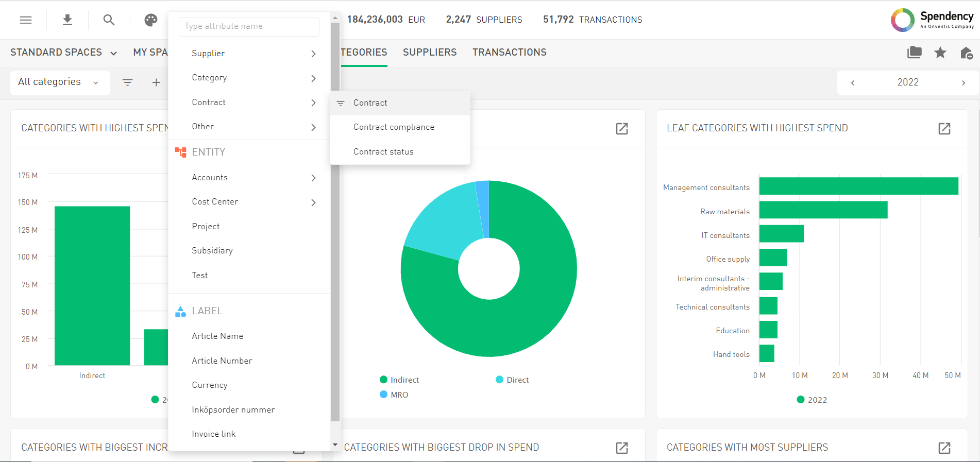Open the hamburger main menu
This screenshot has width=980, height=462.
(26, 20)
